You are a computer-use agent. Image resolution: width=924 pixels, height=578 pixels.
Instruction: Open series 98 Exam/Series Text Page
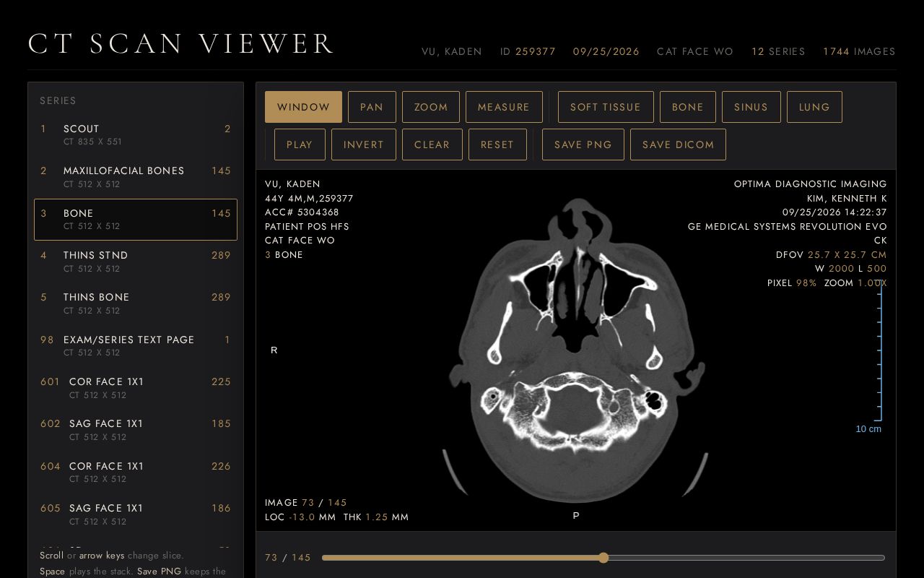click(136, 346)
